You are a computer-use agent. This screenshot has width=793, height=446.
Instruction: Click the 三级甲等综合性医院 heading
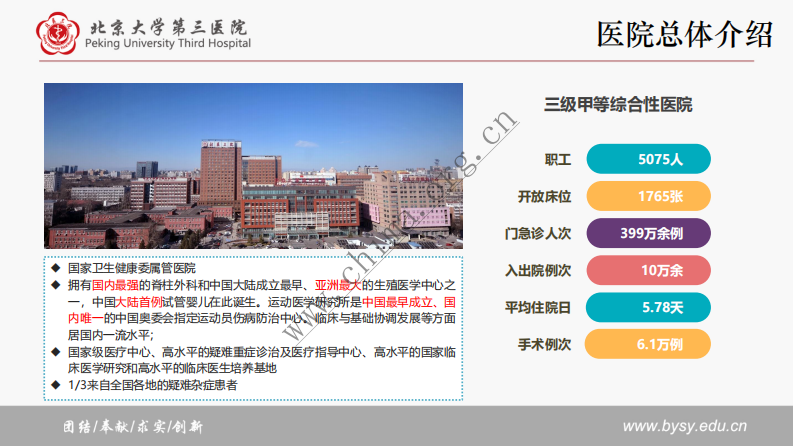coord(618,104)
